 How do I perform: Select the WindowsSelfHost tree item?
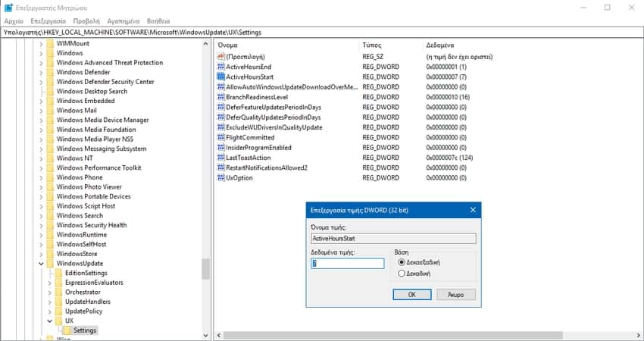tap(81, 245)
